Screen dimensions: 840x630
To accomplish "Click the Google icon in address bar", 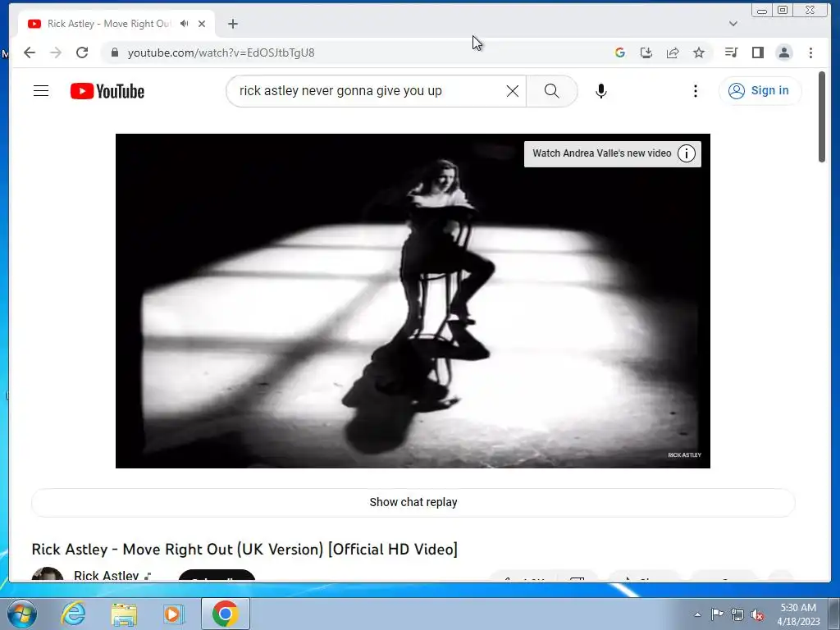I will (620, 52).
